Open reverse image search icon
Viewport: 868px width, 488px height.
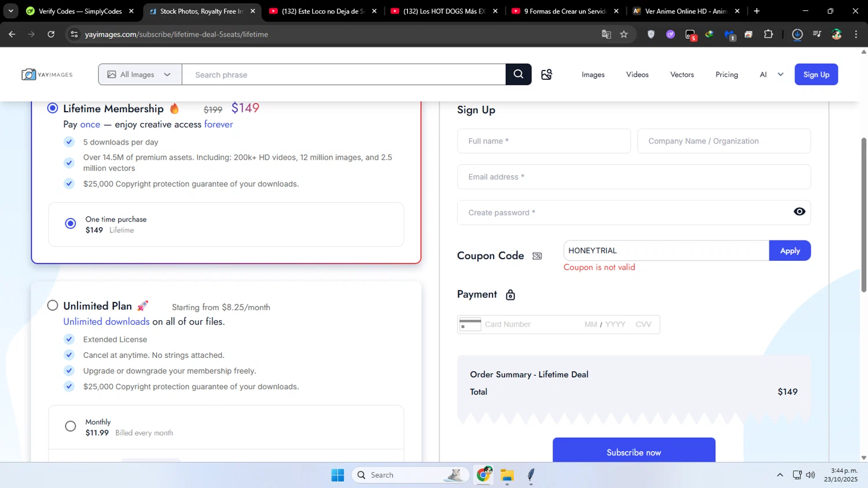pyautogui.click(x=546, y=75)
